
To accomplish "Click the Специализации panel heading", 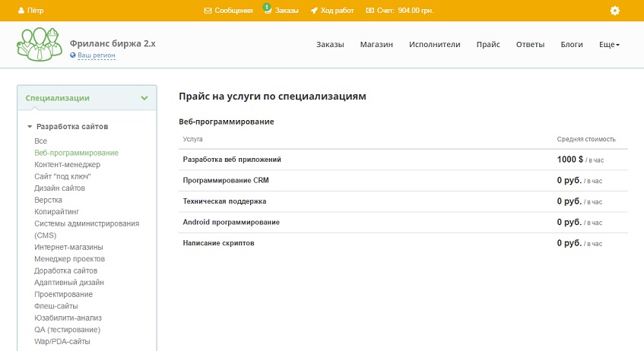I will 58,98.
